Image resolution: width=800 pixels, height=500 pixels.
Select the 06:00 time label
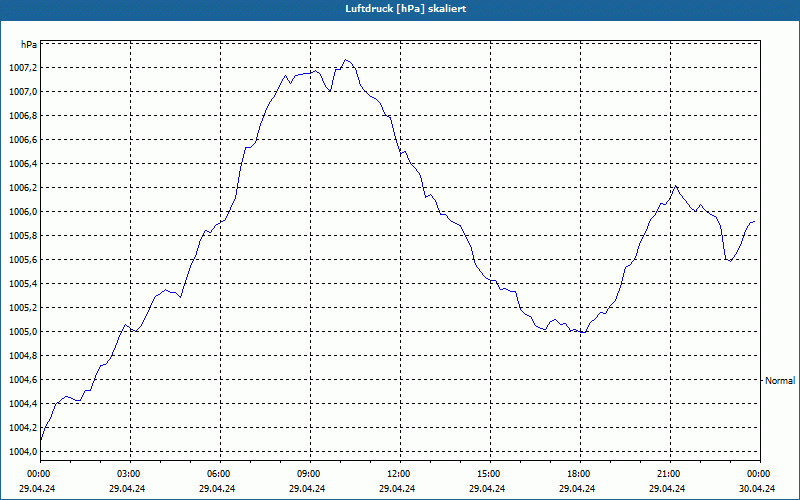click(220, 474)
